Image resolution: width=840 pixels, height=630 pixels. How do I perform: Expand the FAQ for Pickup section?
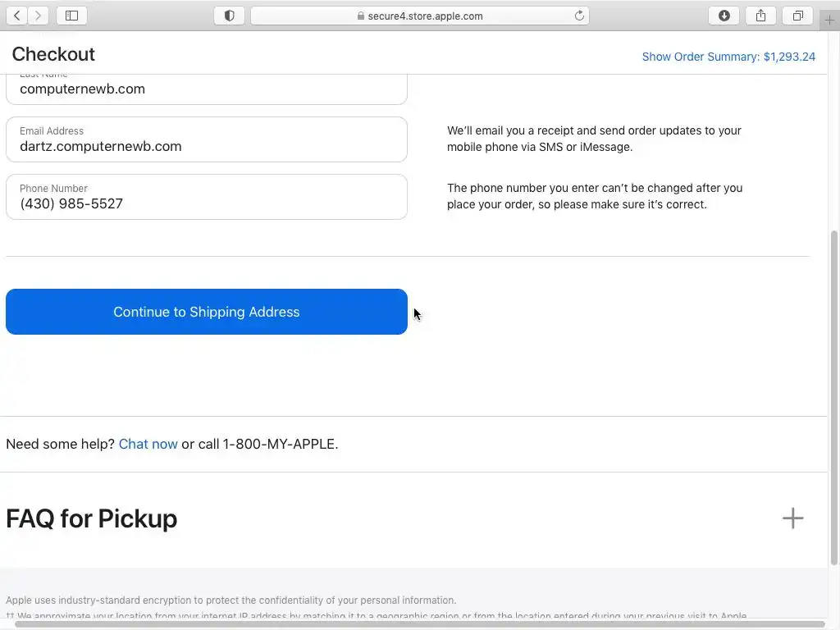792,518
